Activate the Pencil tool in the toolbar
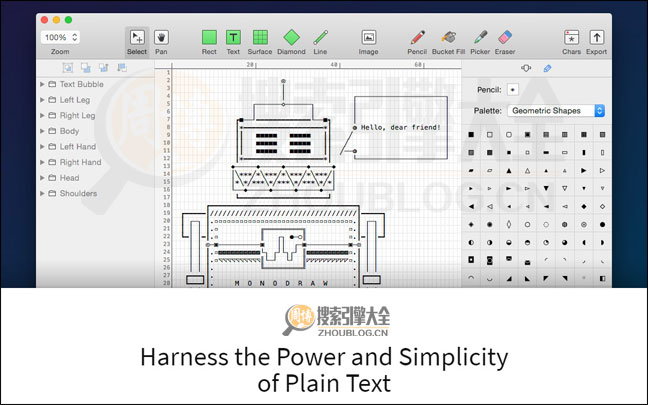Screen dimensions: 648x405 click(x=417, y=42)
